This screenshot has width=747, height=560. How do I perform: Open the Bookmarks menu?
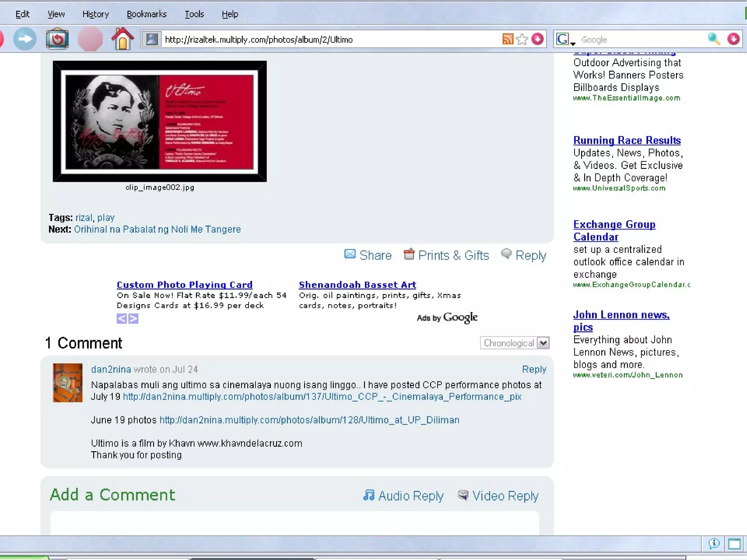point(147,14)
